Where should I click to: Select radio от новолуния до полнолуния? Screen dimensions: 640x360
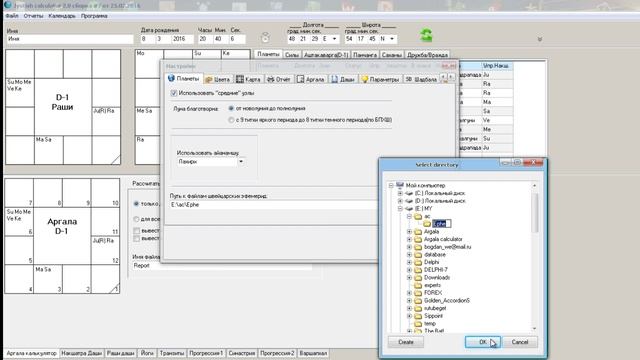231,108
